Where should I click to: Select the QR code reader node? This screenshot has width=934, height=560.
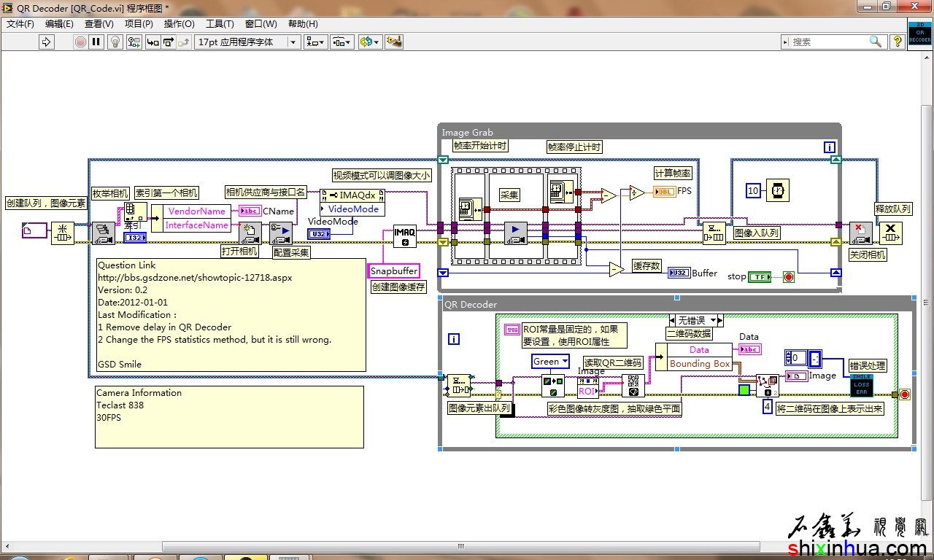[633, 385]
